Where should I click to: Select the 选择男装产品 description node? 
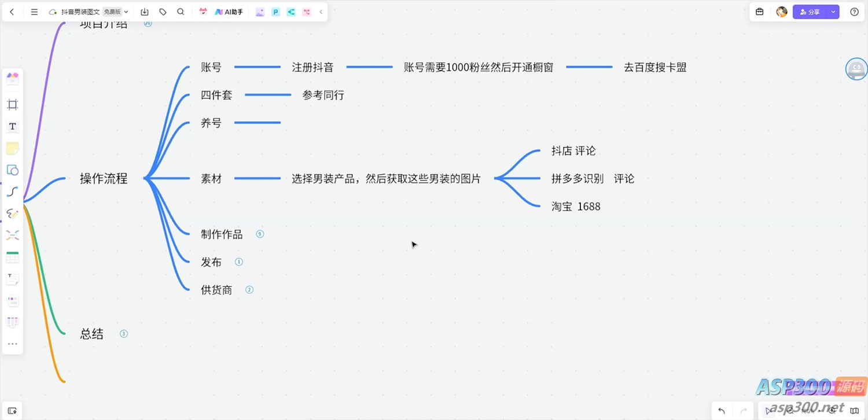386,179
